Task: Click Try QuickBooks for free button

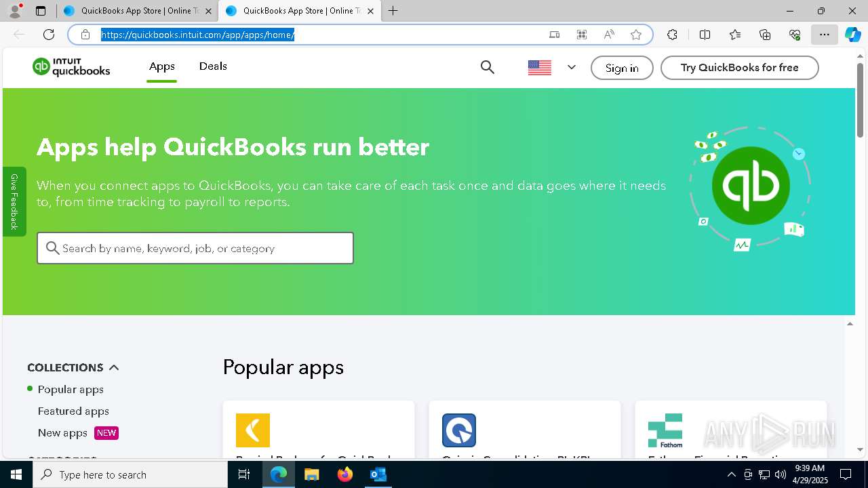Action: click(x=740, y=68)
